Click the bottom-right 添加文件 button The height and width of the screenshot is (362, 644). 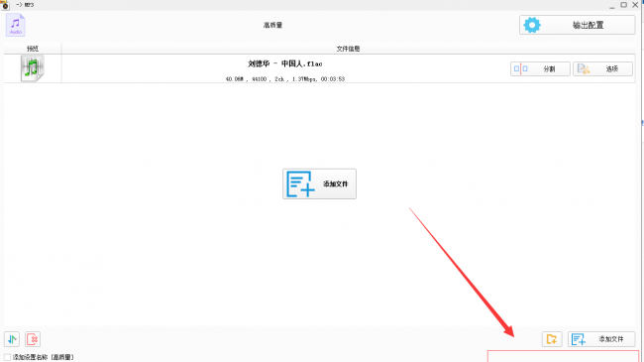pos(601,339)
